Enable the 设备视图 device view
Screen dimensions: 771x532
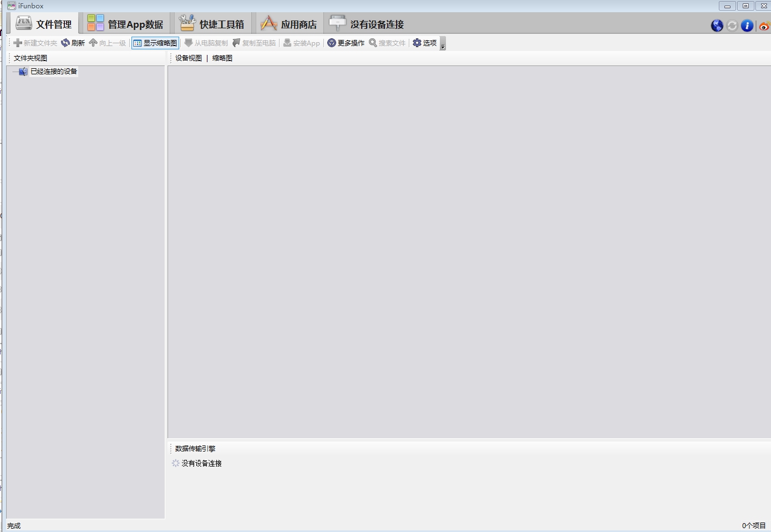click(x=189, y=58)
